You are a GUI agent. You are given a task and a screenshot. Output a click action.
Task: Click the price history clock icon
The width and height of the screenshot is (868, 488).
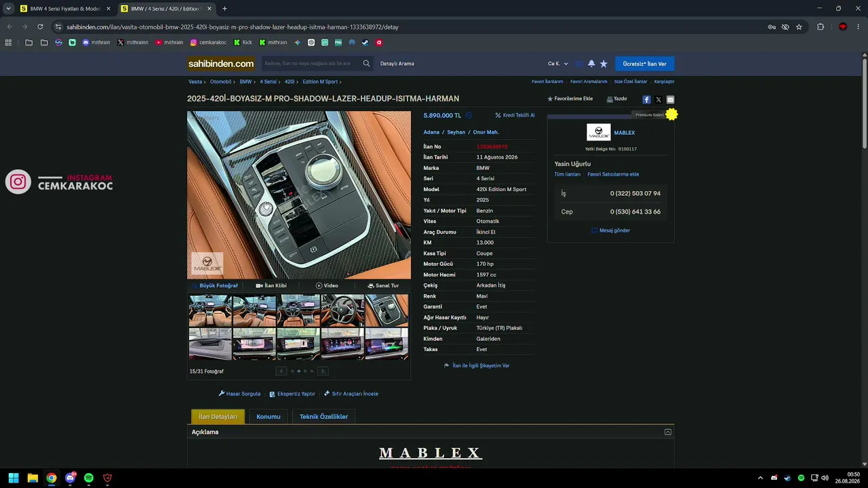(x=469, y=115)
